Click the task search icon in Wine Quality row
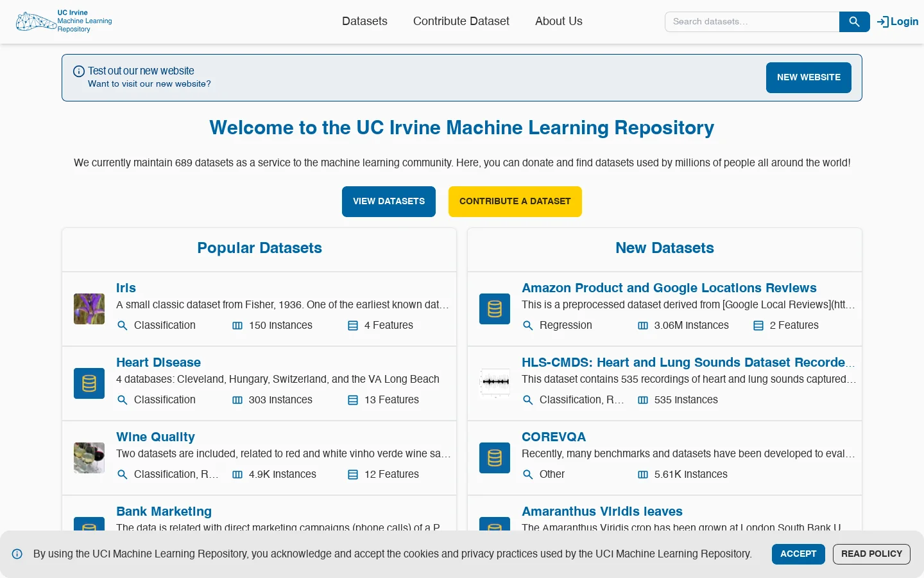The height and width of the screenshot is (578, 924). coord(123,475)
